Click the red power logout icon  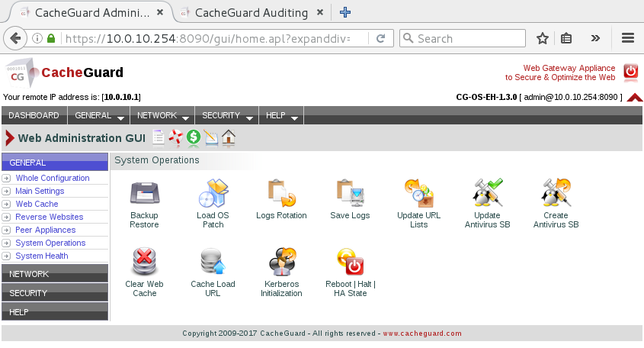631,72
